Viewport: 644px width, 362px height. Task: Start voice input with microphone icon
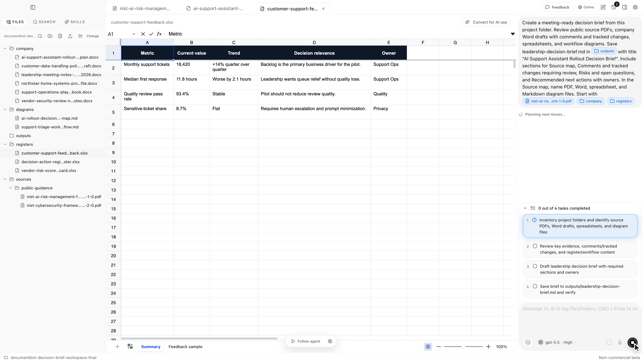coord(620,343)
